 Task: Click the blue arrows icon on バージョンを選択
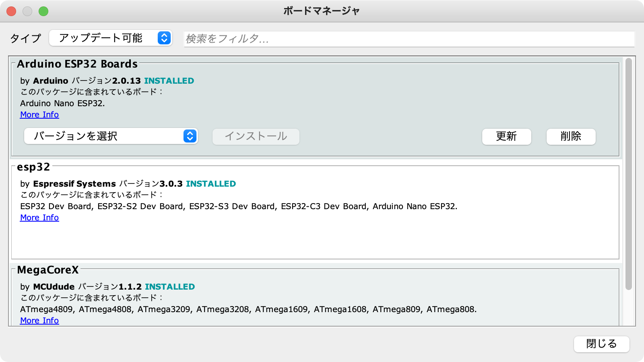[190, 136]
